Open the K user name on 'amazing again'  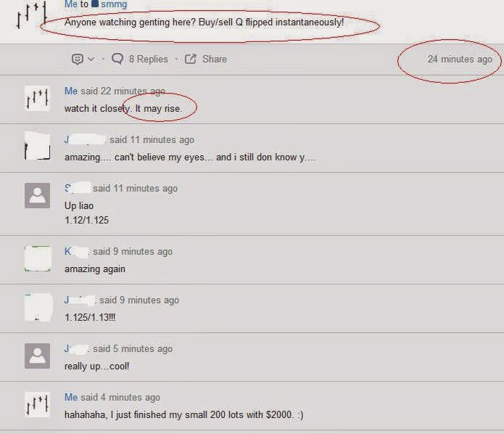(x=76, y=252)
